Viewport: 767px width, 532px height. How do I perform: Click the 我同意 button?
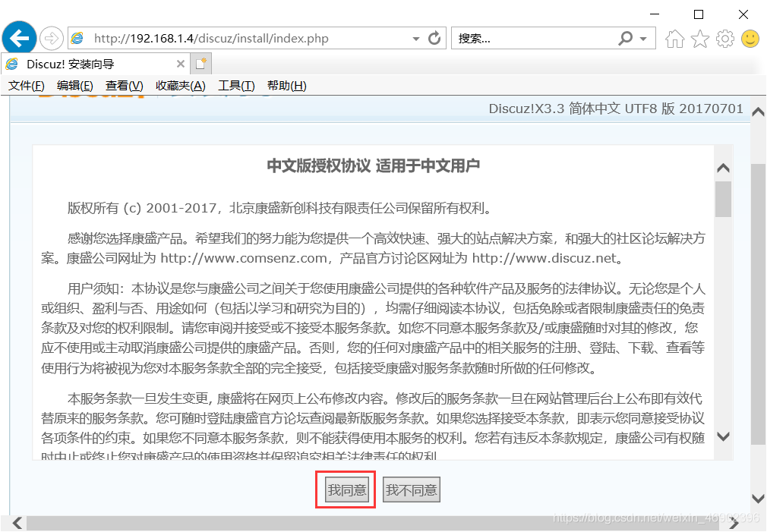pos(346,490)
